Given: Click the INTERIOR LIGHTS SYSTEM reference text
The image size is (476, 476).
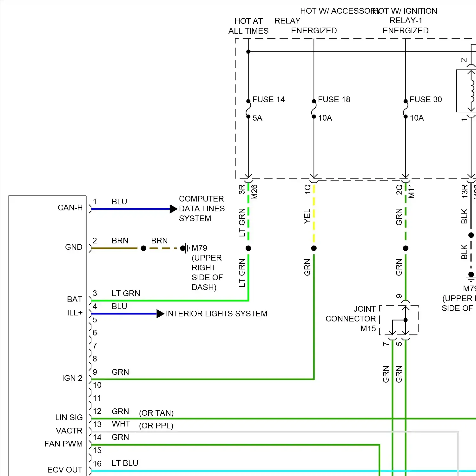Looking at the screenshot, I should click(x=216, y=314).
